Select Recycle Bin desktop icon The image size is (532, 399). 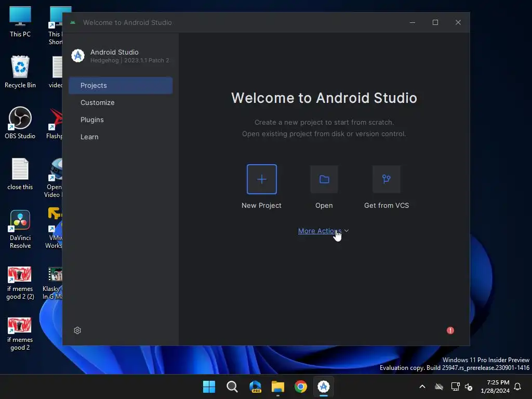20,72
